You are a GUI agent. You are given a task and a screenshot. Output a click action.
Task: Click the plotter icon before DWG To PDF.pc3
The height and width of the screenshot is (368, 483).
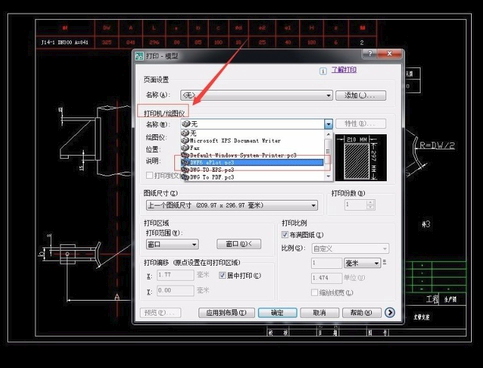click(x=185, y=177)
